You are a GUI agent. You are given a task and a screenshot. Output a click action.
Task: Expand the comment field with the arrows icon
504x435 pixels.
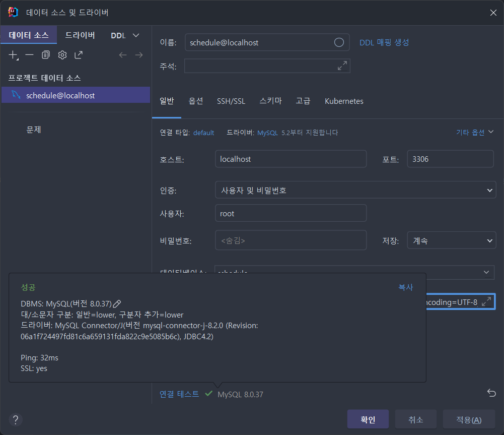342,66
